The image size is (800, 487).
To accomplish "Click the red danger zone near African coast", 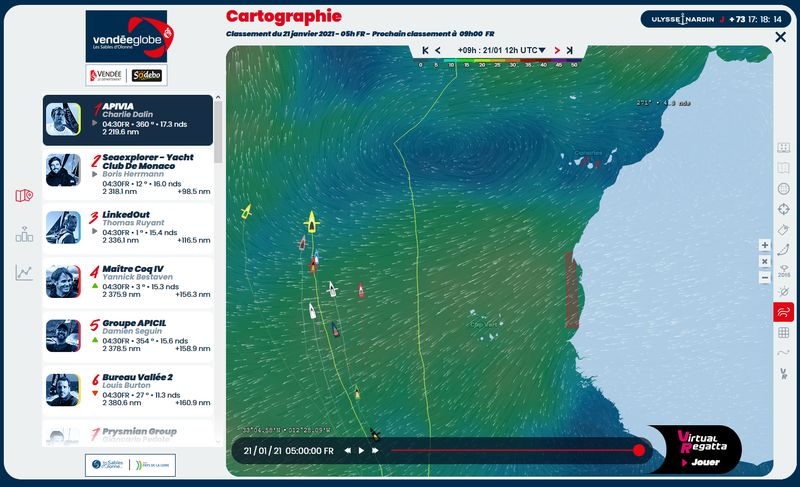I will 572,290.
